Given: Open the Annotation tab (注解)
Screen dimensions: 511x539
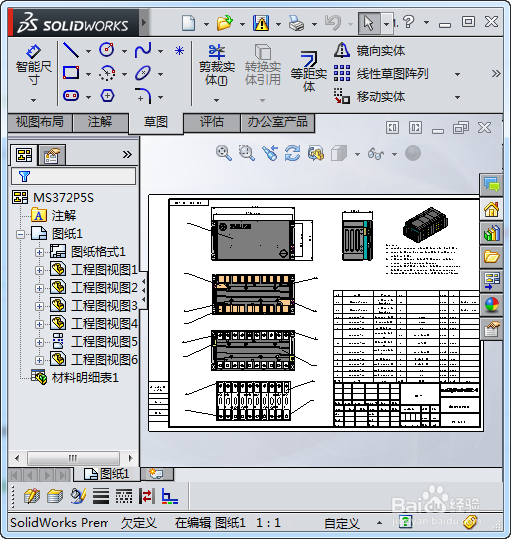Looking at the screenshot, I should 100,122.
